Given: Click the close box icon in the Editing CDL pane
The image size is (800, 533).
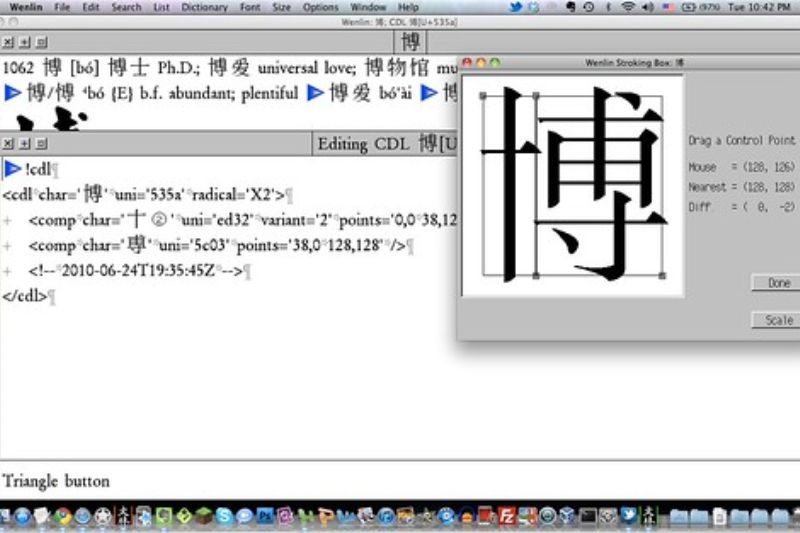Looking at the screenshot, I should tap(8, 144).
